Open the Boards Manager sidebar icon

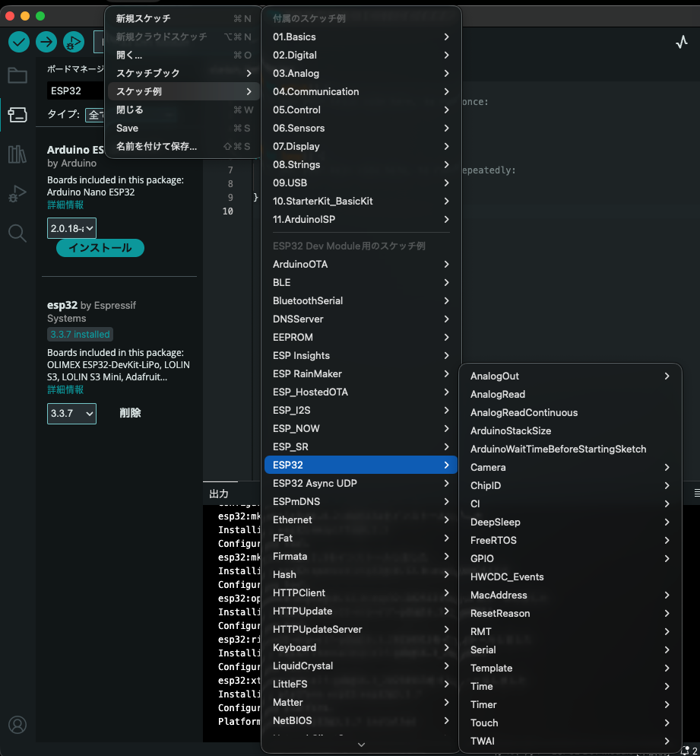[17, 115]
